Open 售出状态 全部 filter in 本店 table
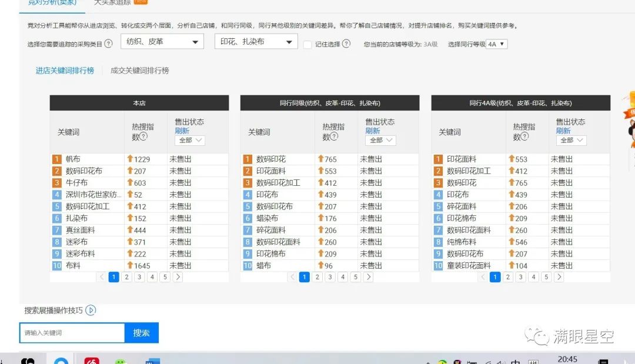 (190, 140)
